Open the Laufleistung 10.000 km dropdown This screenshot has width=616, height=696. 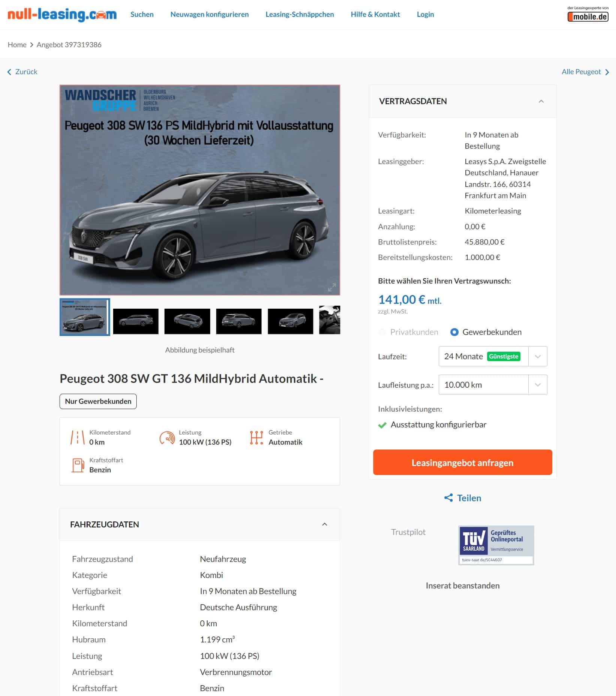coord(493,385)
